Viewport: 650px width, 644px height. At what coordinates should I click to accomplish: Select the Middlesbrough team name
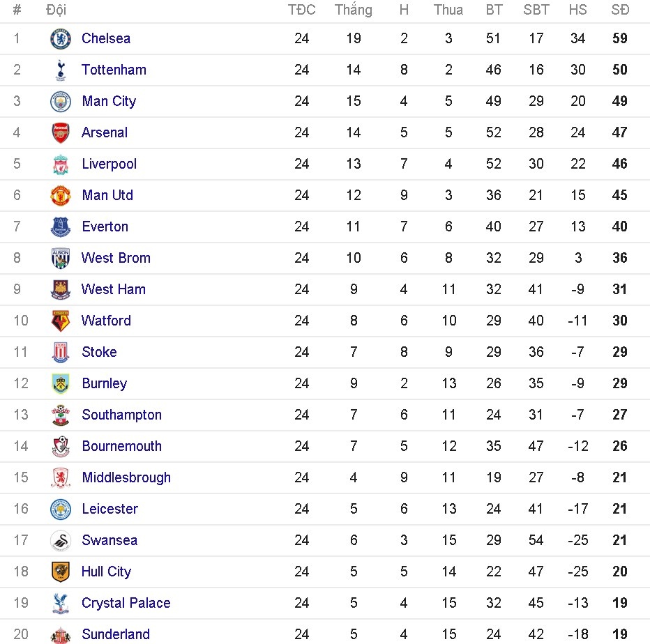click(126, 477)
